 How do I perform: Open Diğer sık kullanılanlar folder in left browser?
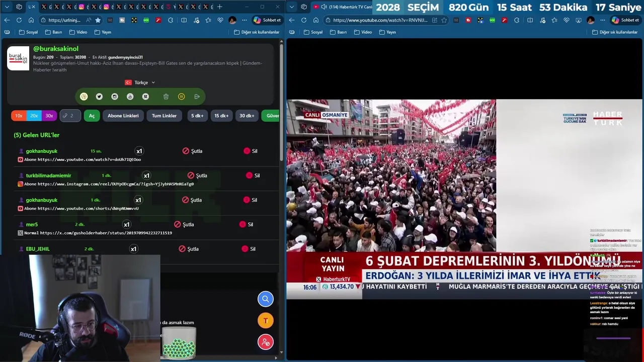257,32
